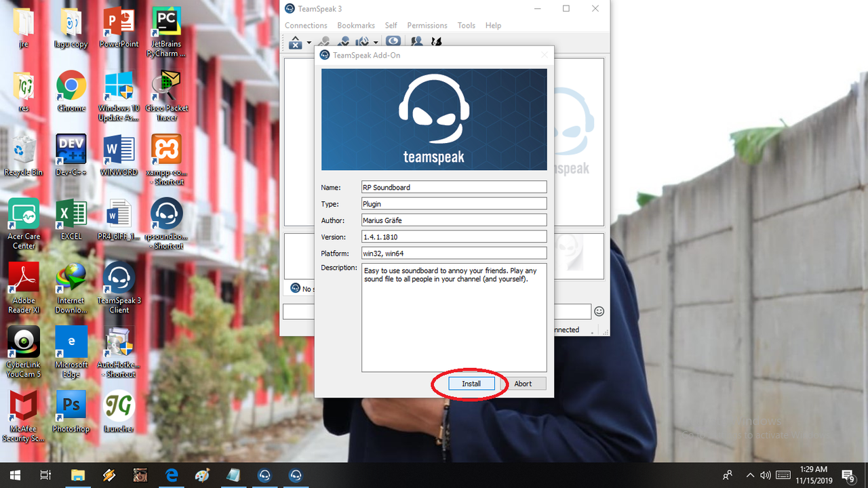This screenshot has width=868, height=488.
Task: Open the JG launcher desktop icon
Action: point(119,411)
